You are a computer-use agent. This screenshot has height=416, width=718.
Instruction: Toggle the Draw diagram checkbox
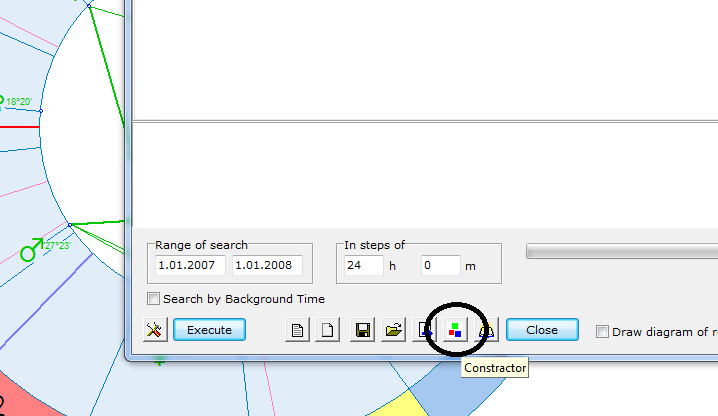(602, 332)
